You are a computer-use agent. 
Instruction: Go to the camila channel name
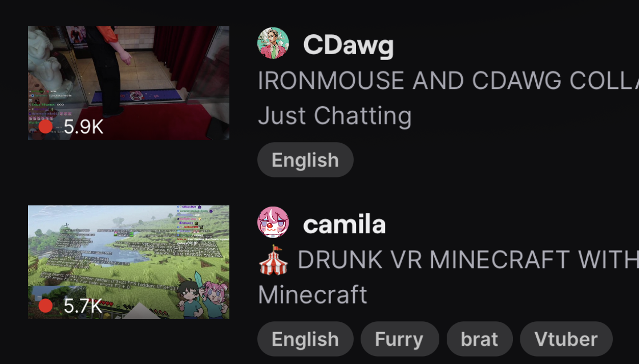345,224
